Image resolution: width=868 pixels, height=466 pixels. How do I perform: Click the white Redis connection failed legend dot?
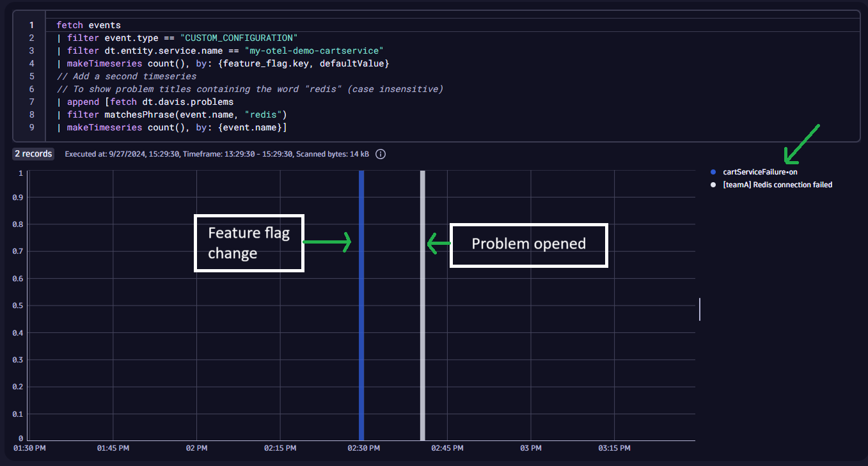click(714, 185)
